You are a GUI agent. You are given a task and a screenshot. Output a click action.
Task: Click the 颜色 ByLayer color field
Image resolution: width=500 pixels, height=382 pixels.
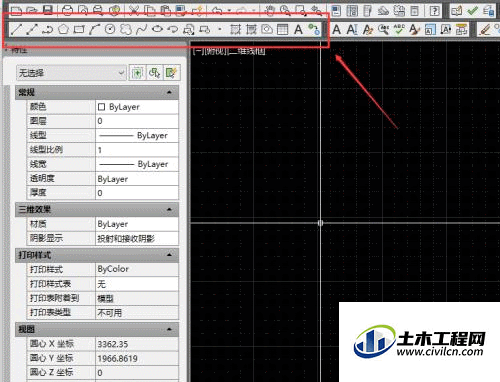137,107
